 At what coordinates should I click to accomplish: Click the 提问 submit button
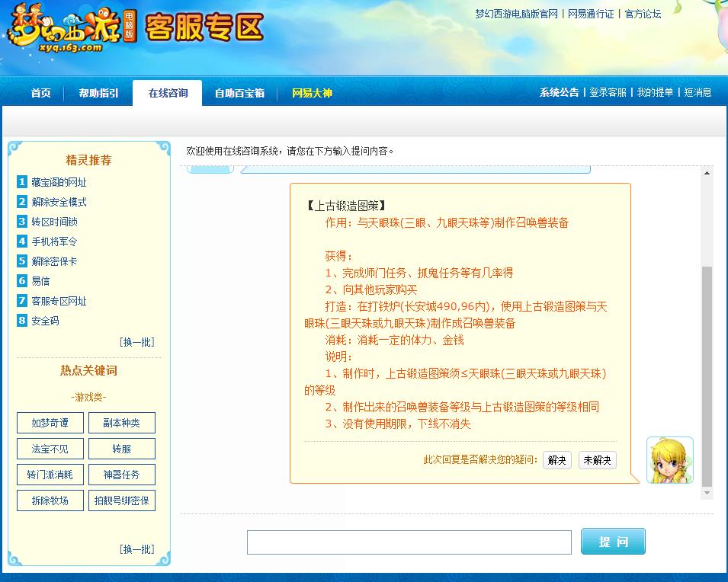613,542
